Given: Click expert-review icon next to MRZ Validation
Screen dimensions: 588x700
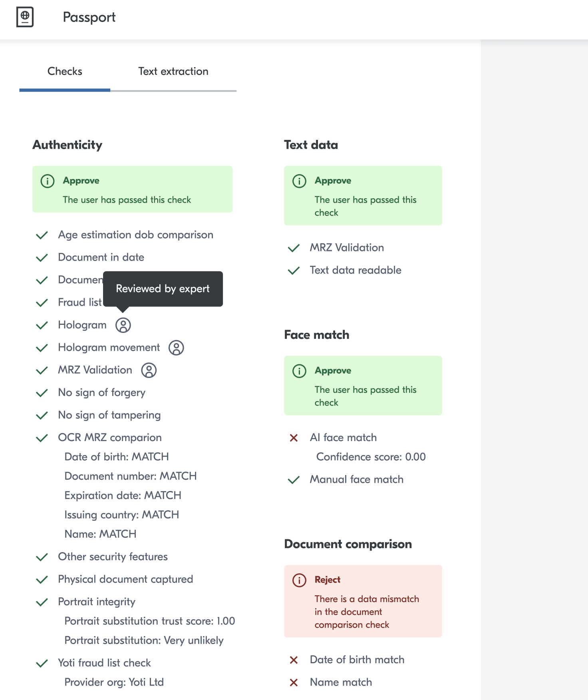Looking at the screenshot, I should 149,370.
